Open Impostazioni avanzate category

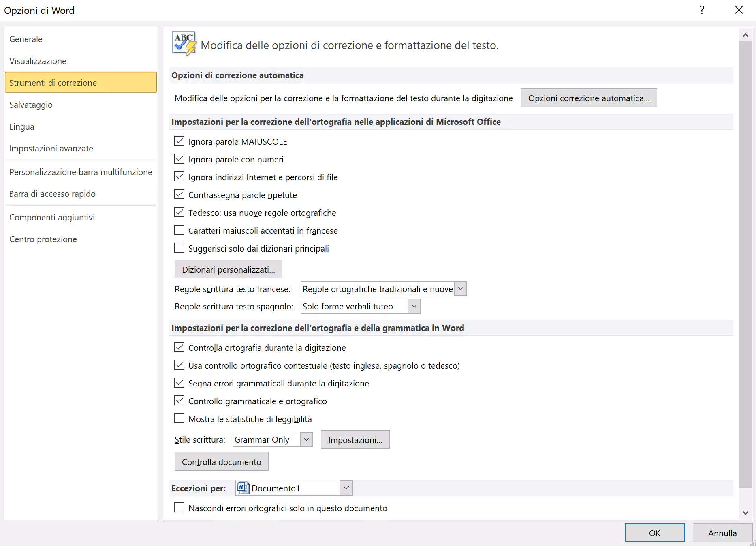(81, 148)
